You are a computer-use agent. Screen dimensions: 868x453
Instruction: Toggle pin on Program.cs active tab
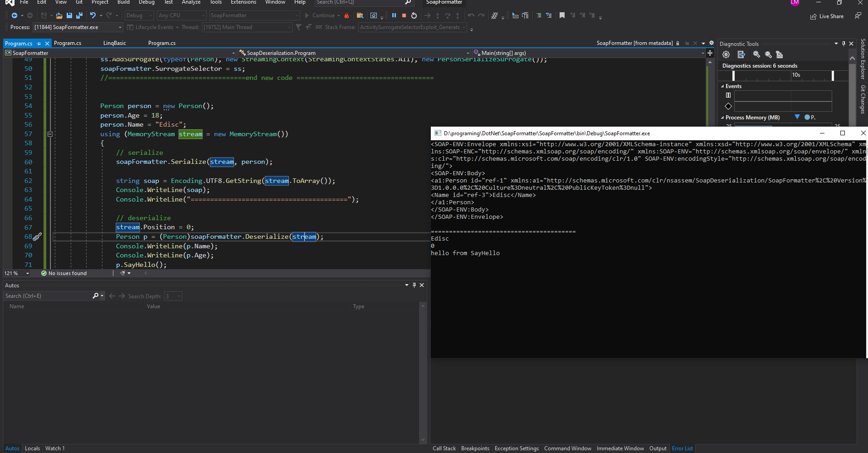click(39, 44)
